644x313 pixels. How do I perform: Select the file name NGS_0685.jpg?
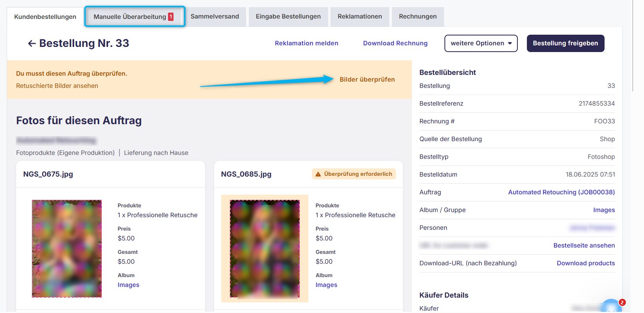[246, 174]
